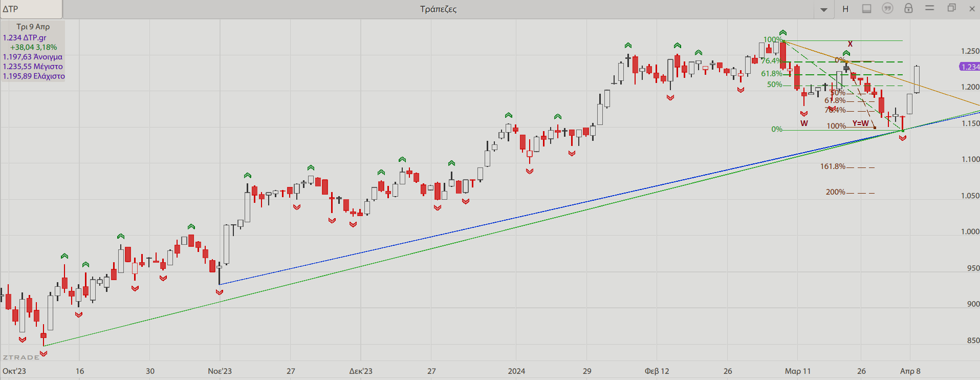Click the H timeframe icon in header
Image resolution: width=980 pixels, height=380 pixels.
point(845,9)
